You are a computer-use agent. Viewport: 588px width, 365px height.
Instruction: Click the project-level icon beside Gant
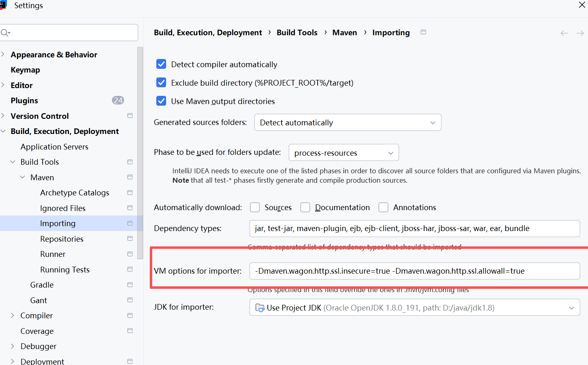point(130,300)
